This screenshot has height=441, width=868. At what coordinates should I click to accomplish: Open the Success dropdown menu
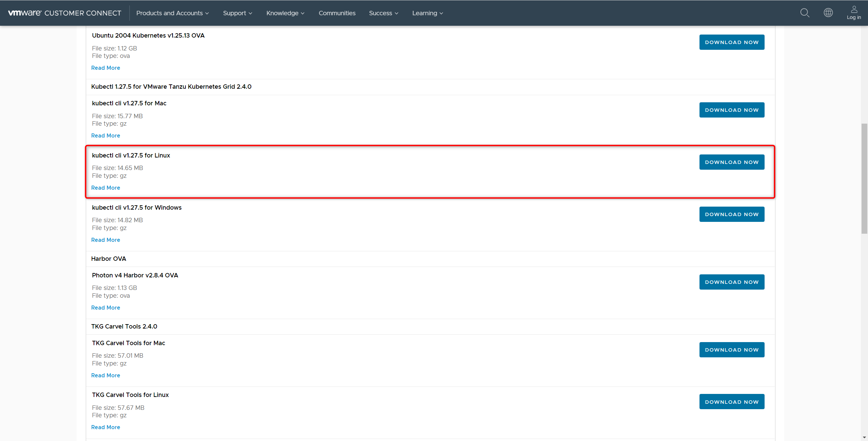point(383,13)
